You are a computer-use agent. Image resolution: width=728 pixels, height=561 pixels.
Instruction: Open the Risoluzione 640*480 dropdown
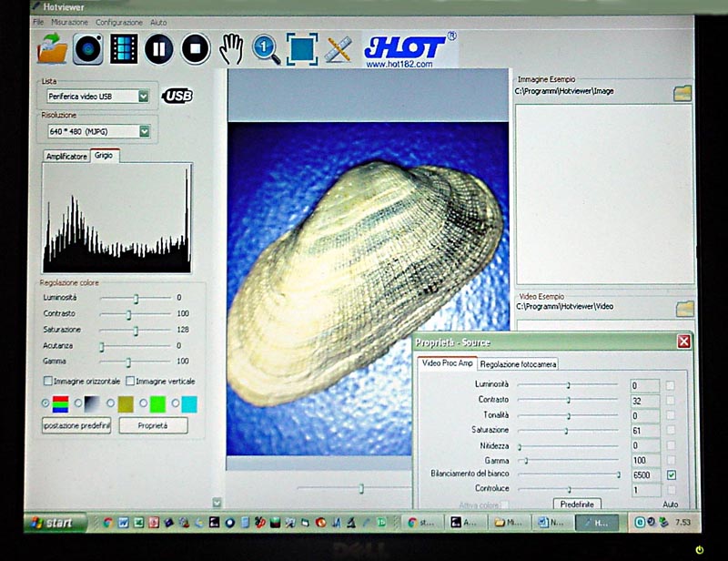tap(144, 131)
